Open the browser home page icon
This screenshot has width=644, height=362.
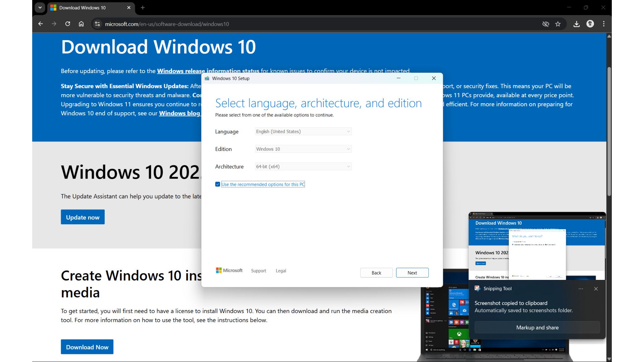(81, 24)
